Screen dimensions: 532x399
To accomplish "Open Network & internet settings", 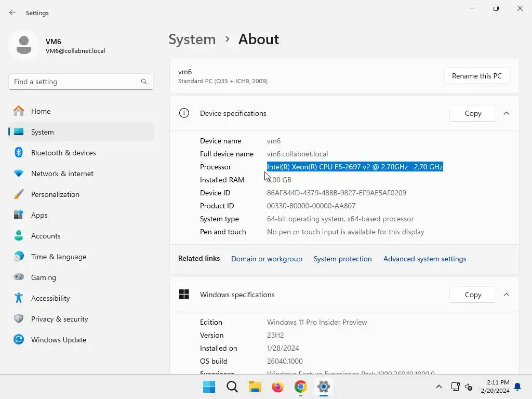I will 81,174.
